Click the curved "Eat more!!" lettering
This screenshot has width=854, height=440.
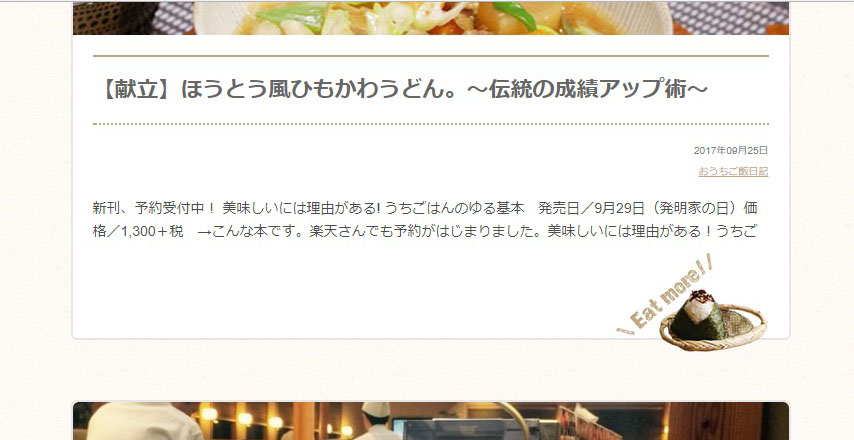(x=666, y=294)
